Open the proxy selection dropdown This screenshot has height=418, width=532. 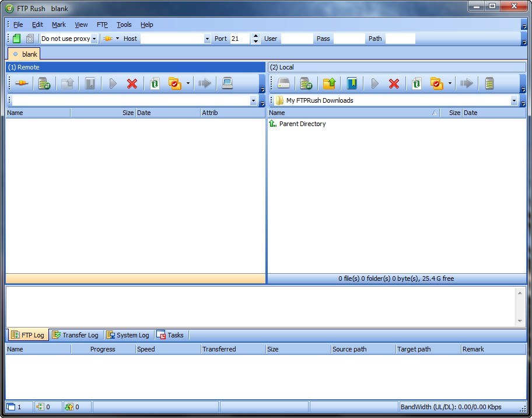(x=94, y=39)
